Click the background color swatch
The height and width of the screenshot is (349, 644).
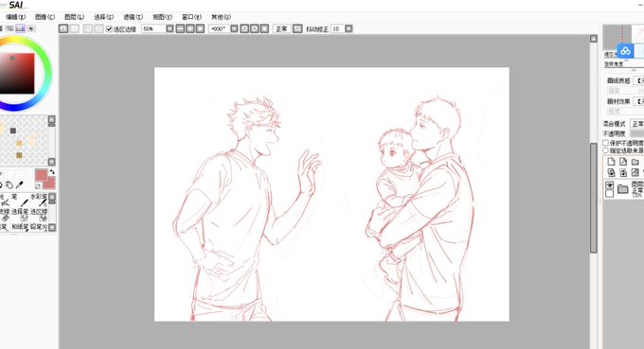pyautogui.click(x=50, y=183)
